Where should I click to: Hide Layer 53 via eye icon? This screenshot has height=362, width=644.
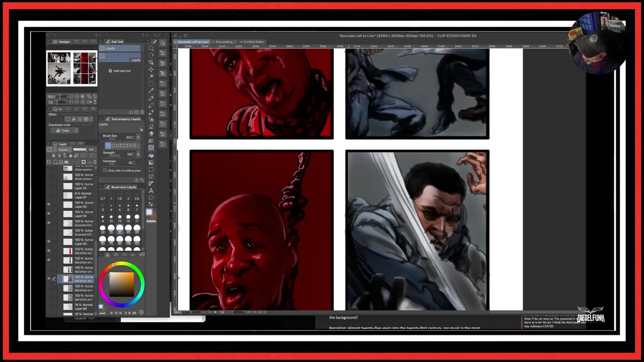click(49, 205)
